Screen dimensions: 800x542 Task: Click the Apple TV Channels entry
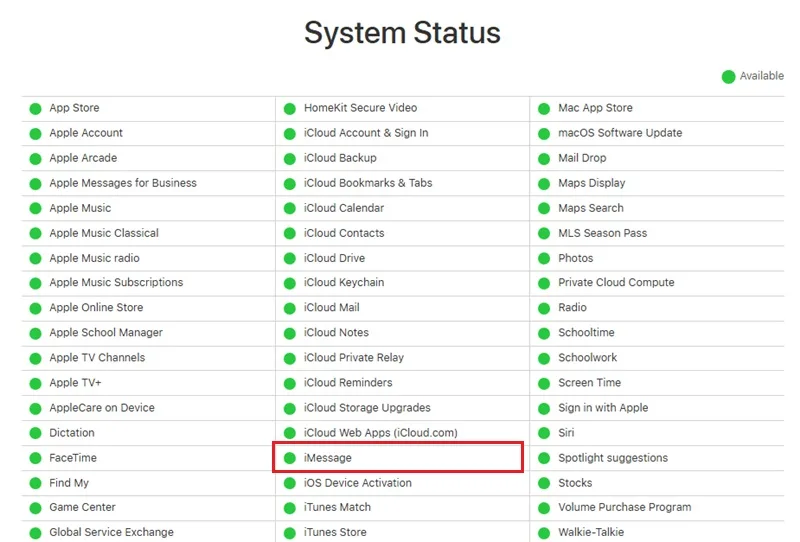click(x=97, y=357)
